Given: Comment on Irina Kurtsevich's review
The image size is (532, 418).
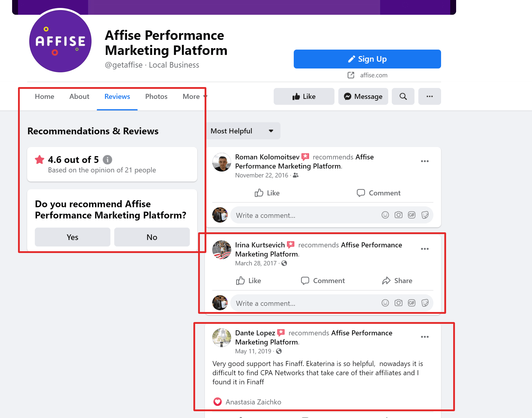Looking at the screenshot, I should click(323, 281).
